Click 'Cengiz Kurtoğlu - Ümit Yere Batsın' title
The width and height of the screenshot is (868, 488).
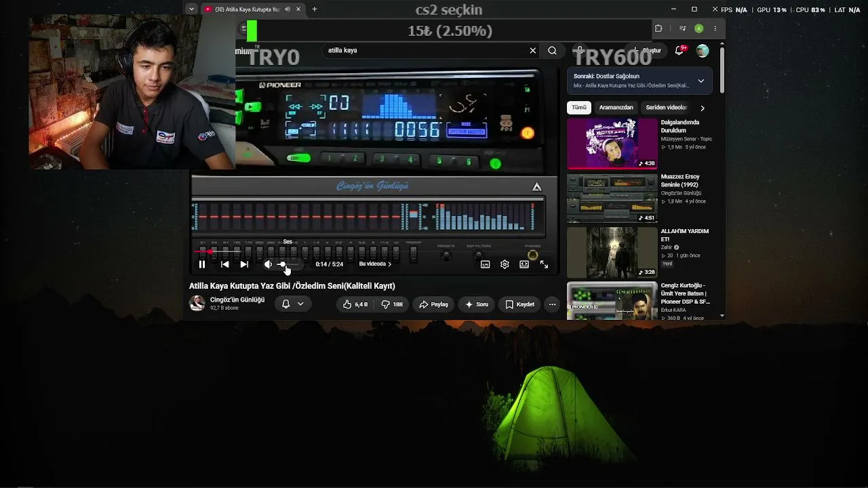685,293
